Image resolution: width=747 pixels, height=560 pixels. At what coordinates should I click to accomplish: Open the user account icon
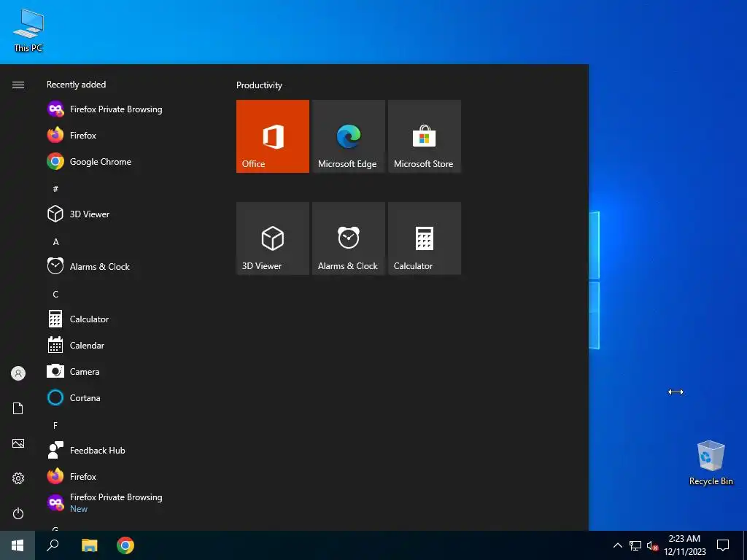point(18,373)
